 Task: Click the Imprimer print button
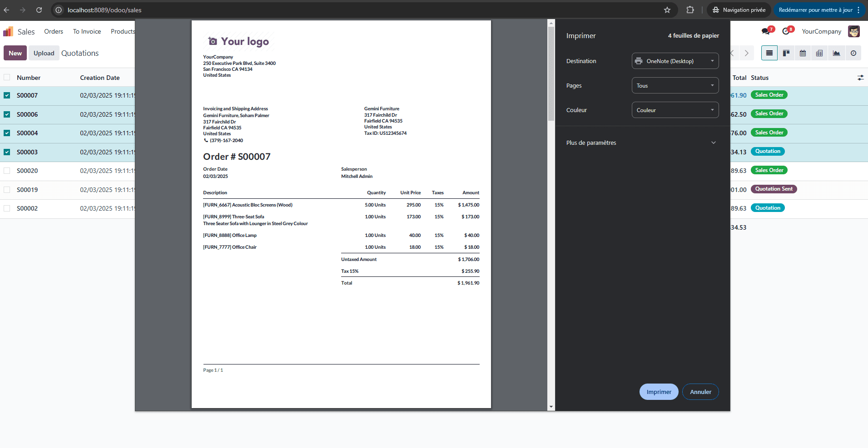(x=659, y=392)
